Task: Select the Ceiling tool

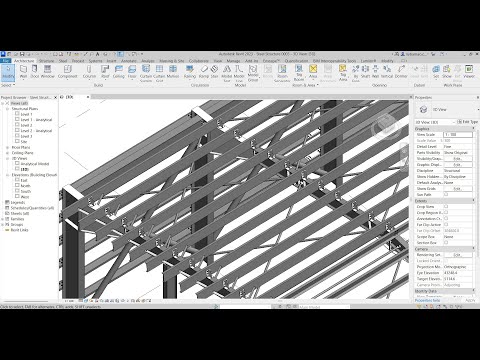Action: pyautogui.click(x=119, y=72)
